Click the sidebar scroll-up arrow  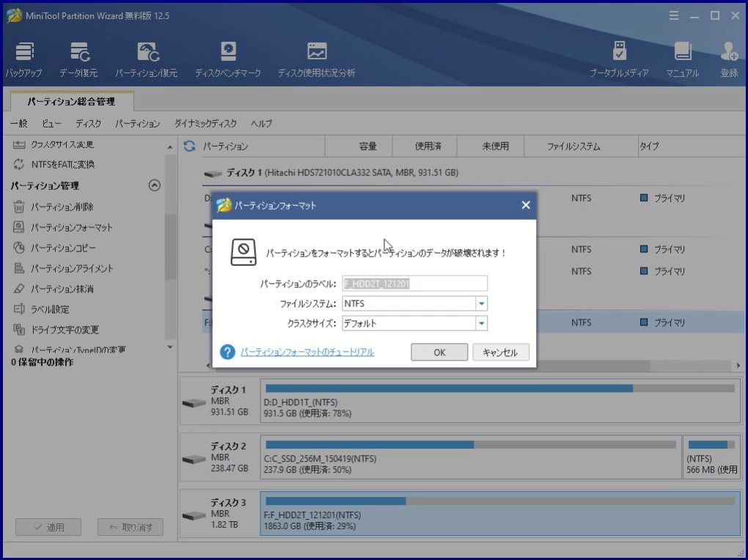tap(170, 147)
